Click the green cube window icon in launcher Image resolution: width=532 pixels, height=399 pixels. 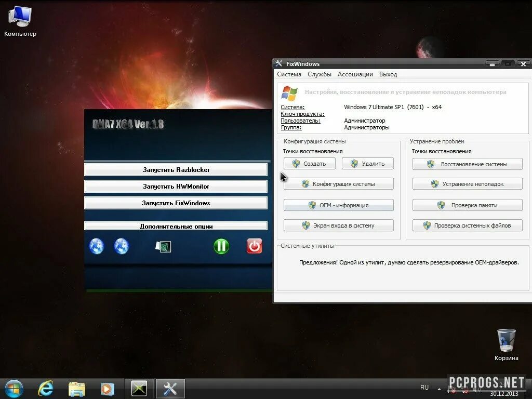pos(163,247)
